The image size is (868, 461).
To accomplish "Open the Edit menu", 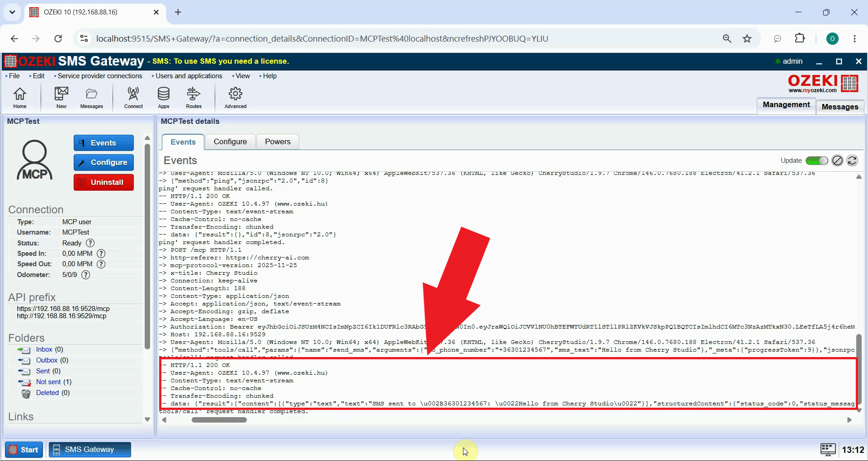I will coord(38,76).
